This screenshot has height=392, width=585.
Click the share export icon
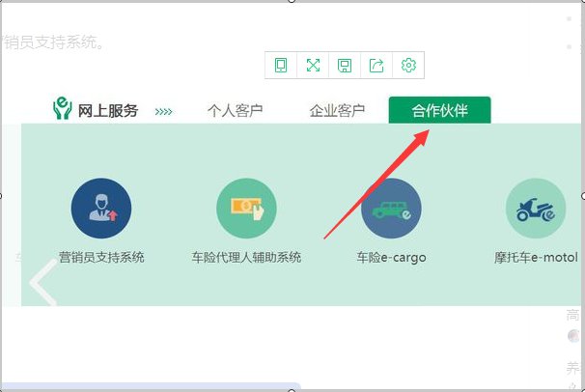tap(376, 66)
